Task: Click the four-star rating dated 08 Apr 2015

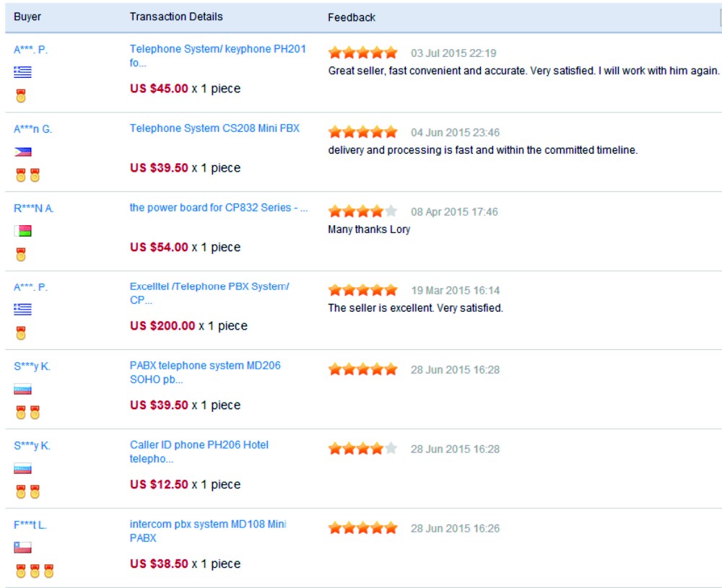Action: coord(363,211)
